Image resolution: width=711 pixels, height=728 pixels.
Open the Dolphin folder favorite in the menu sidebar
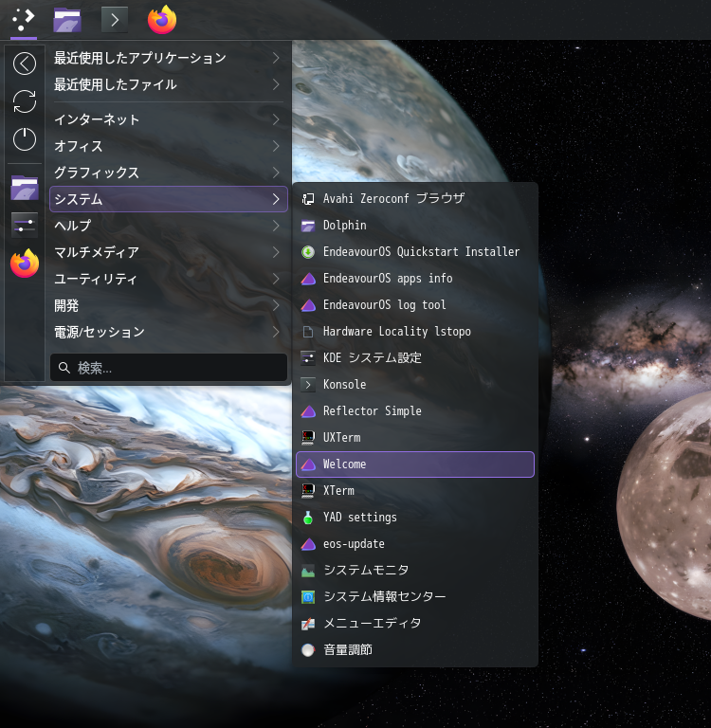coord(25,188)
